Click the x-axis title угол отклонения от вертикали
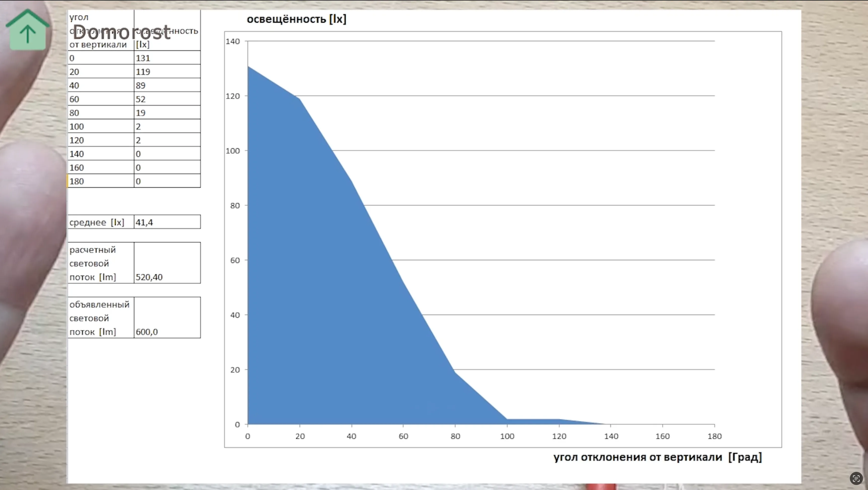 pos(657,457)
